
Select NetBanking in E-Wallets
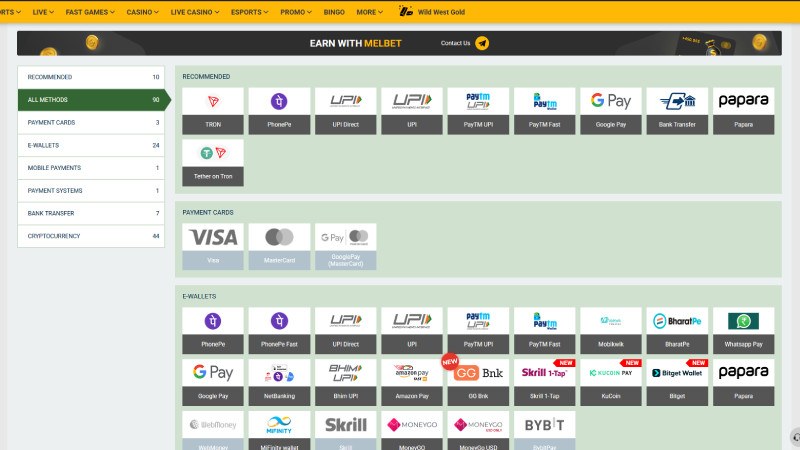(x=279, y=383)
